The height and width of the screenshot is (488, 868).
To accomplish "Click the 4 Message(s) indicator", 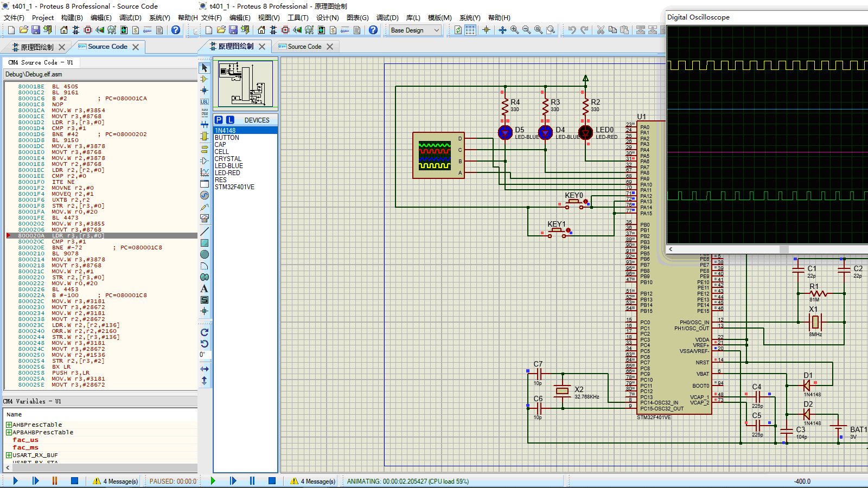I will click(117, 481).
